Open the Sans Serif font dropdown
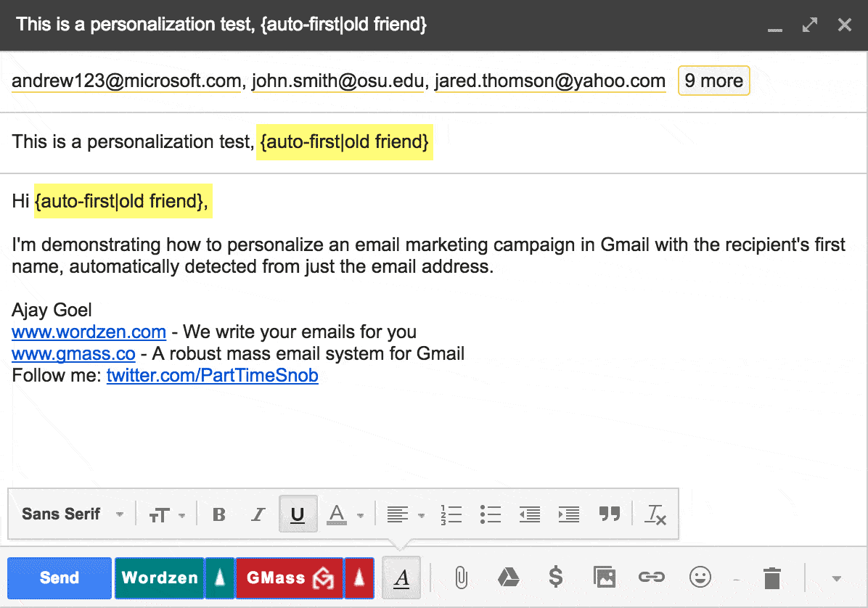868x608 pixels. pyautogui.click(x=72, y=514)
